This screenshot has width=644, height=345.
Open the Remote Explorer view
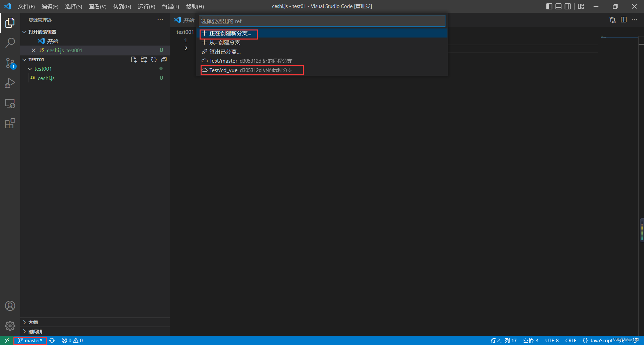click(x=10, y=103)
